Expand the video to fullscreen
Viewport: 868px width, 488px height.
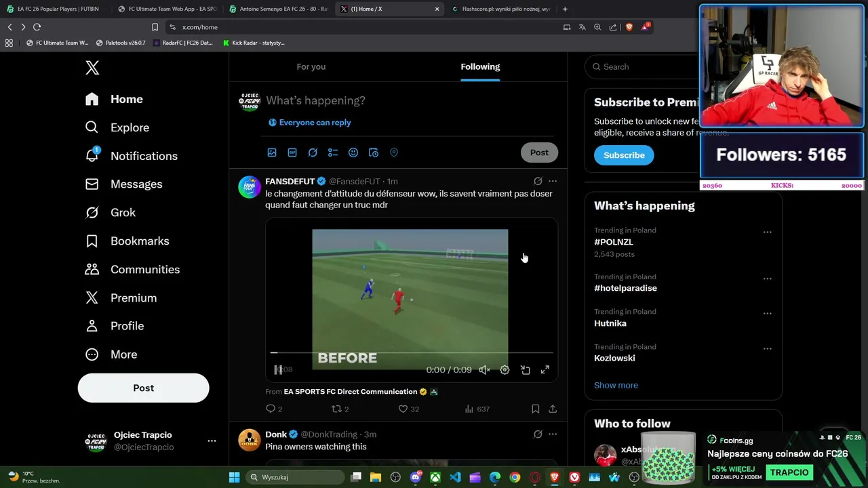pyautogui.click(x=545, y=370)
